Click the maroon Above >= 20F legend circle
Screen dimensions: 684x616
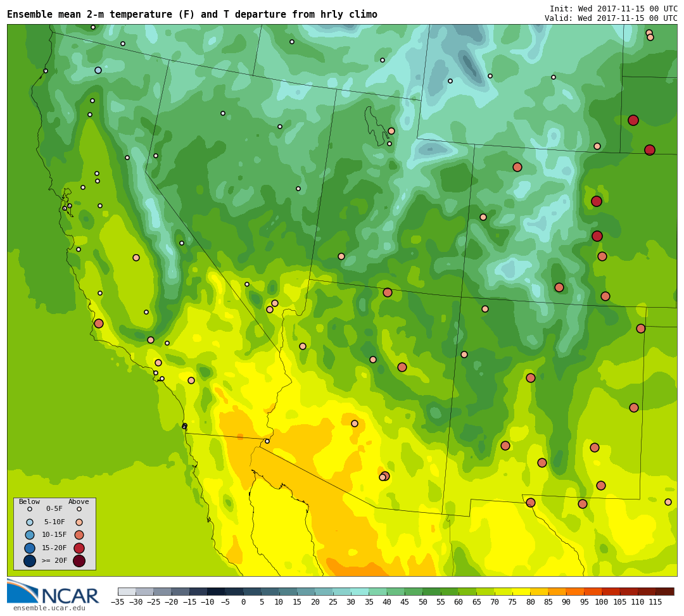[79, 561]
